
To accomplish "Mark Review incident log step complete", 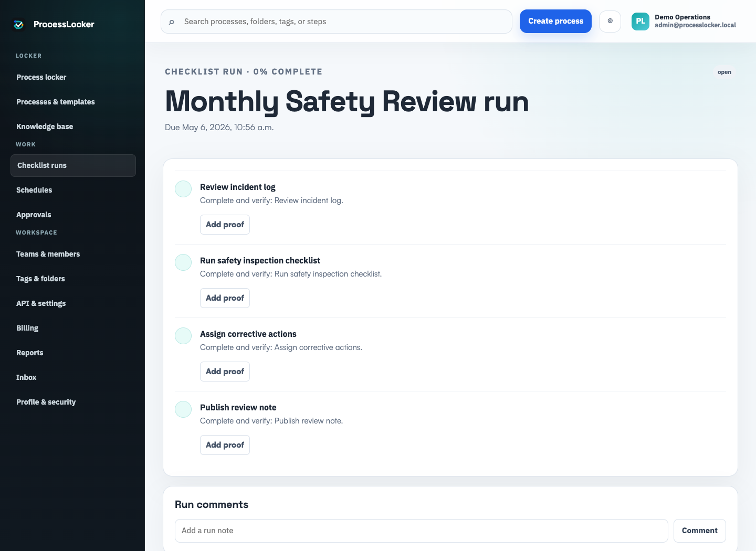I will coord(183,189).
